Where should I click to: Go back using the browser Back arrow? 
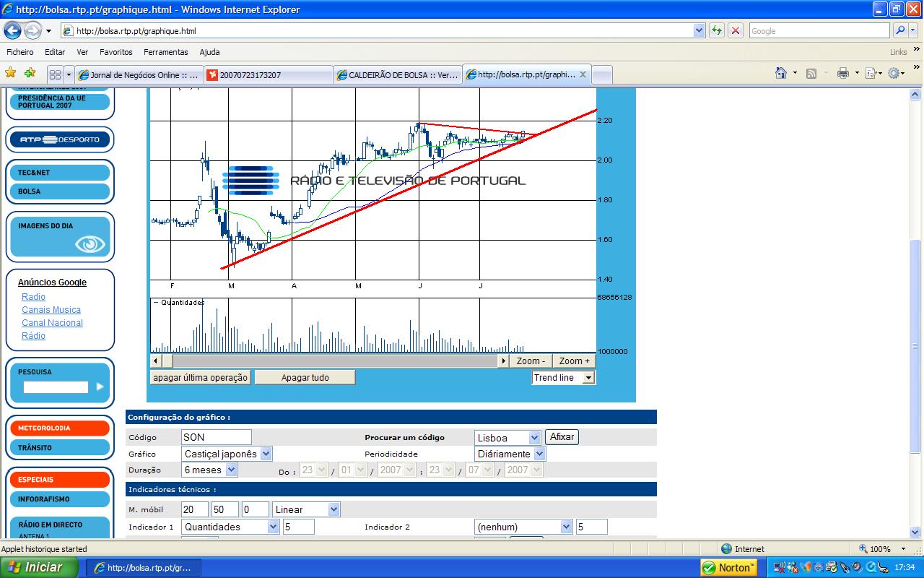coord(12,31)
